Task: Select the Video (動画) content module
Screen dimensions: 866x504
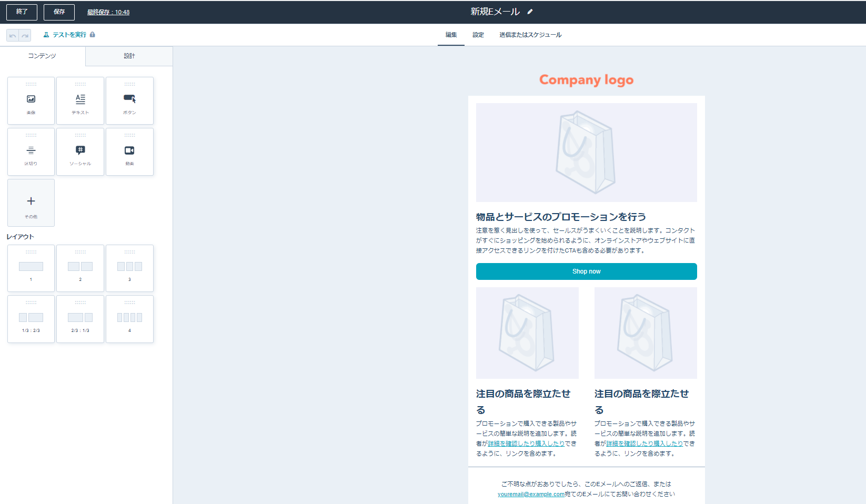Action: pyautogui.click(x=129, y=152)
